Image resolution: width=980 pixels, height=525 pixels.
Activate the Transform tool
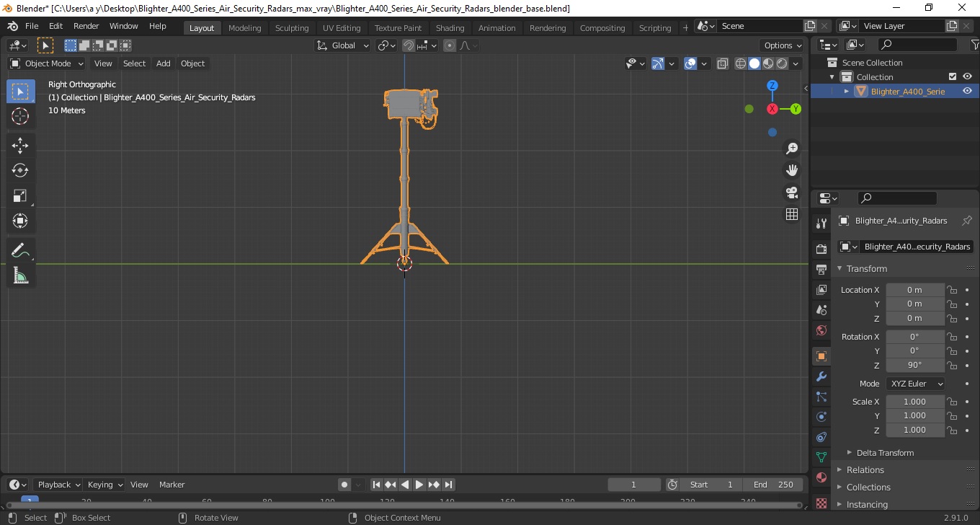coord(20,221)
